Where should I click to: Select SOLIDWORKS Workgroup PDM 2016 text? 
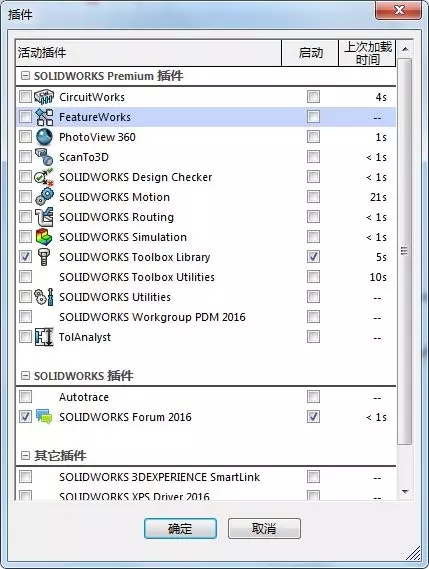tap(152, 317)
